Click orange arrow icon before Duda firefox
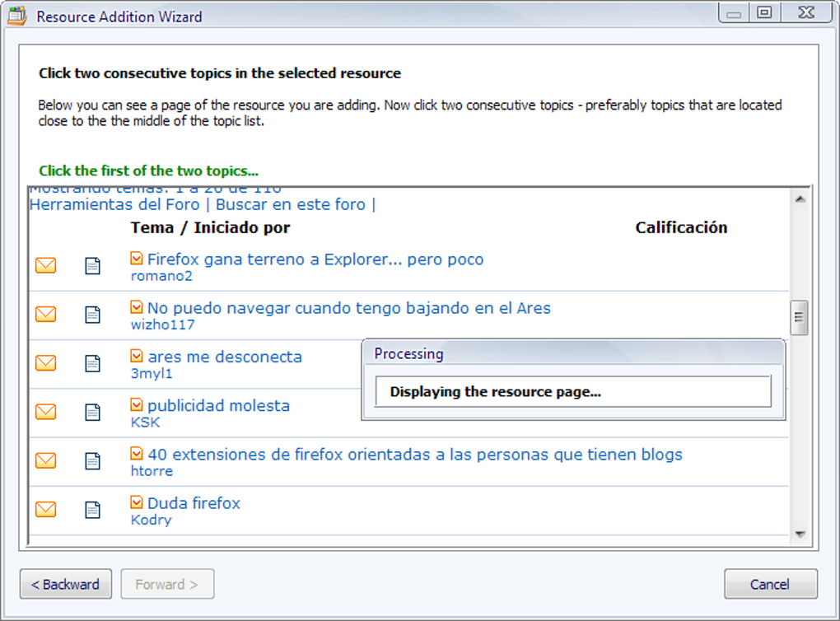 click(x=137, y=502)
